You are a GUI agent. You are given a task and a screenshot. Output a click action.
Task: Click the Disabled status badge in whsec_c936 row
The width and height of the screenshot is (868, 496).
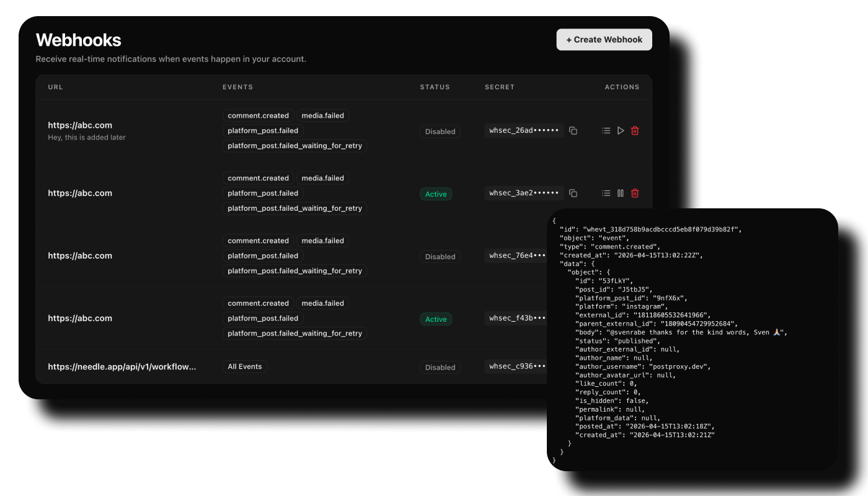(x=440, y=367)
